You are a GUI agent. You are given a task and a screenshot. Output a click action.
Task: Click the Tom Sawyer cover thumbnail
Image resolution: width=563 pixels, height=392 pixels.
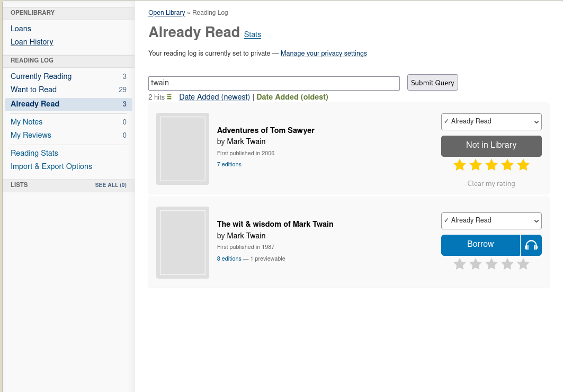(183, 149)
